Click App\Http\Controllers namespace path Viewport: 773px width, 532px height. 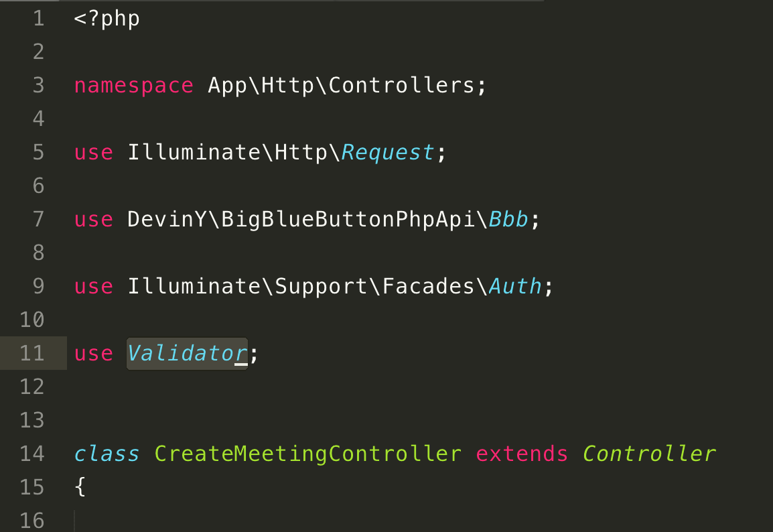coord(341,85)
